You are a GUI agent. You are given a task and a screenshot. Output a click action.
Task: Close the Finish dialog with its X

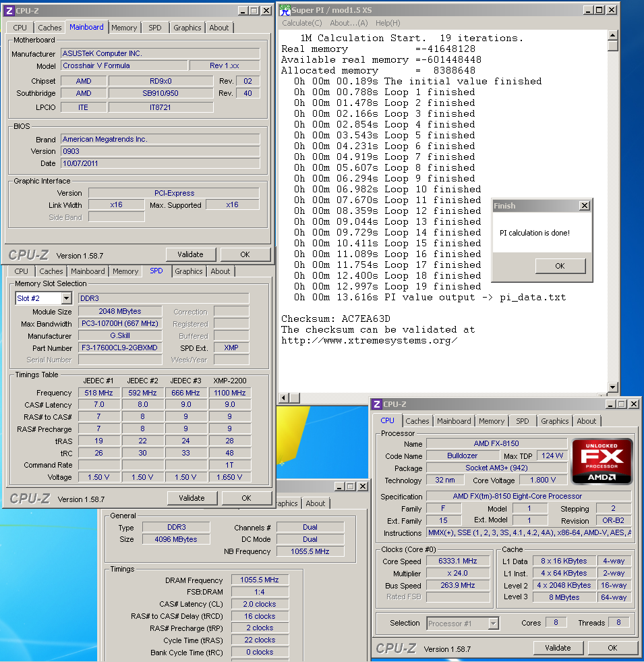coord(584,206)
